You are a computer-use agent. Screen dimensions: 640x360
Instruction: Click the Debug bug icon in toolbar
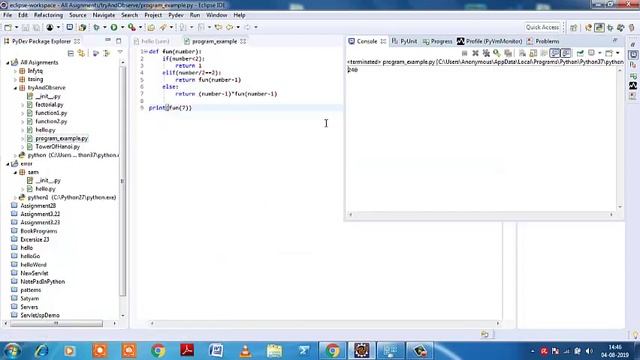pos(96,27)
